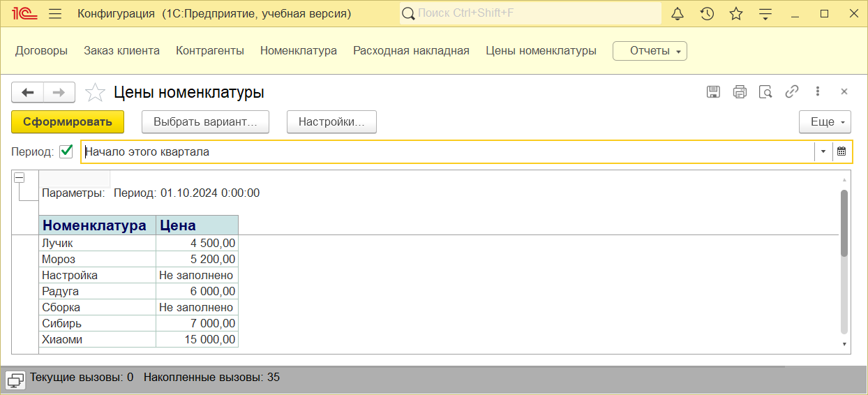Image resolution: width=868 pixels, height=395 pixels.
Task: Select the Лучик row cell
Action: click(97, 243)
